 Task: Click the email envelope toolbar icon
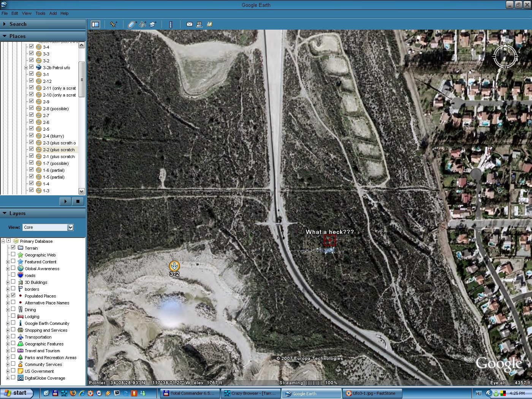point(189,24)
